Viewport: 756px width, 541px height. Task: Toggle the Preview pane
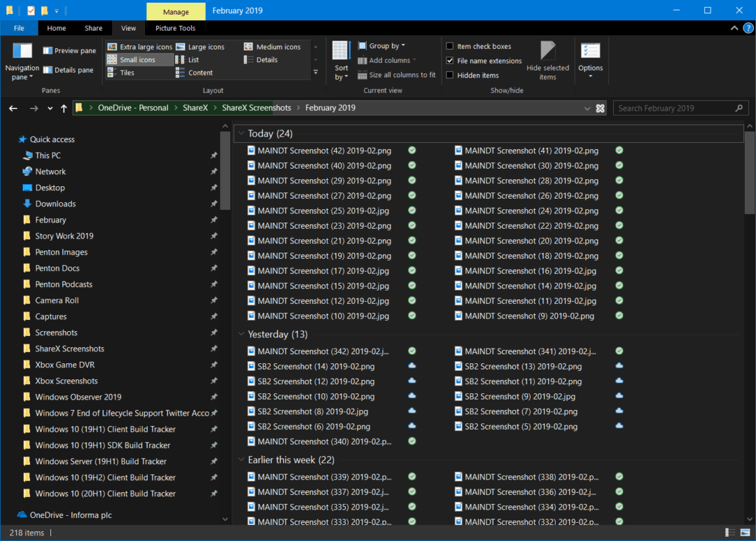[70, 50]
